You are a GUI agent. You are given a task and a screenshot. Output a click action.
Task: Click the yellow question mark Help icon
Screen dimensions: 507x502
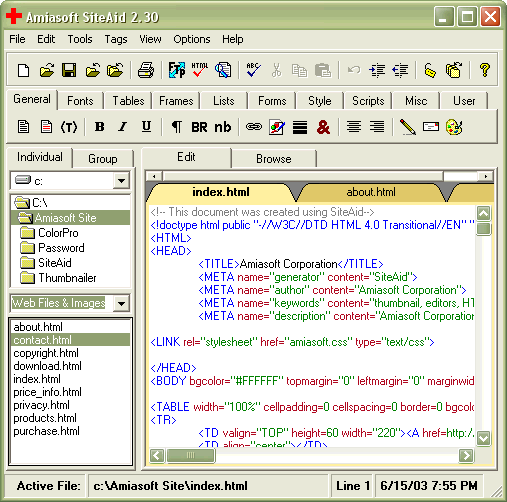click(x=485, y=70)
